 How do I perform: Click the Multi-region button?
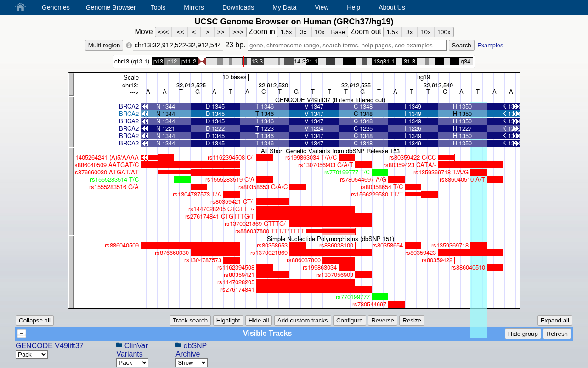coord(104,45)
